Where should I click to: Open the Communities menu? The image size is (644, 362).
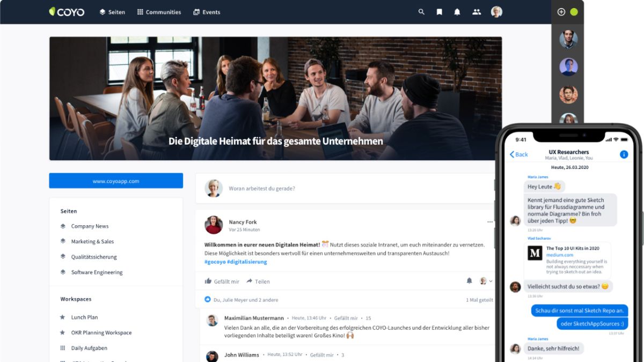point(159,12)
